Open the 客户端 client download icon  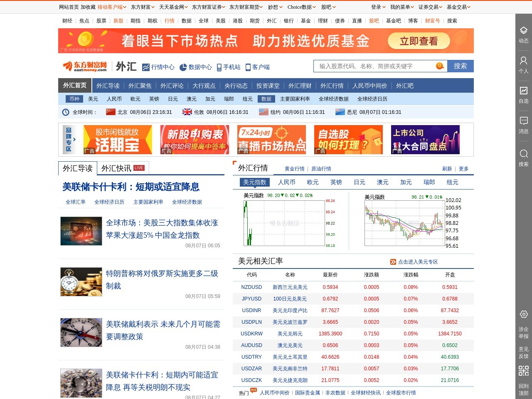click(x=248, y=66)
